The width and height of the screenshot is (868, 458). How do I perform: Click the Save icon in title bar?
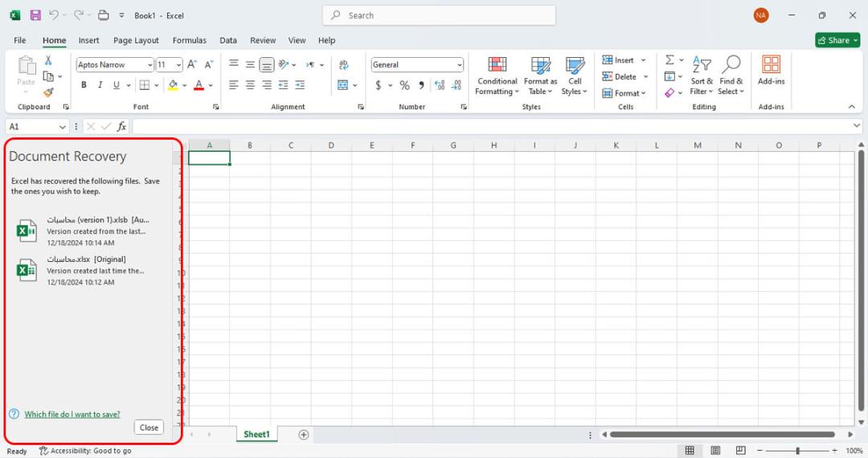coord(35,15)
